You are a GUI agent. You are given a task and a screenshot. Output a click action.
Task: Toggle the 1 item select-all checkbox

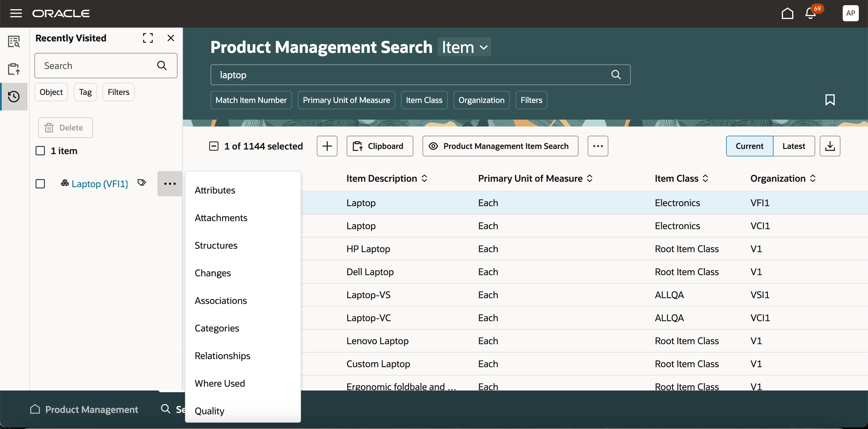[40, 151]
